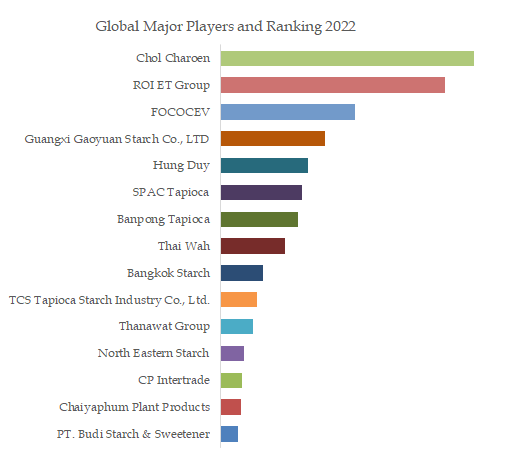508x462 pixels.
Task: Click the navy Bangkok Starch bar
Action: point(242,273)
